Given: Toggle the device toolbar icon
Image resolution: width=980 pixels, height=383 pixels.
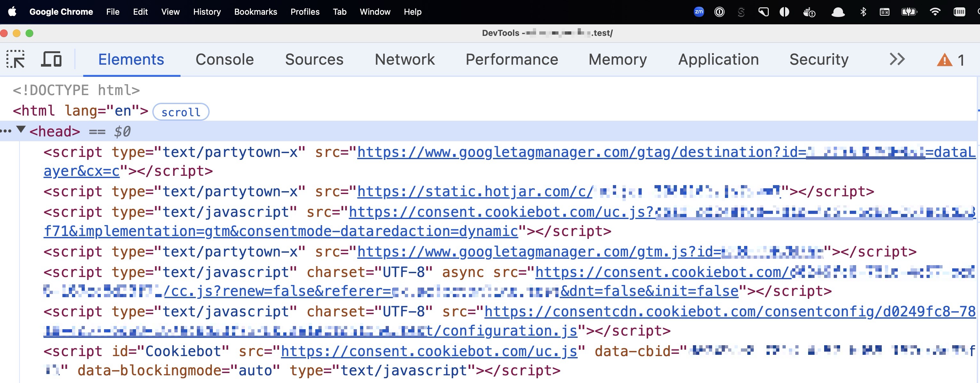Looking at the screenshot, I should tap(51, 59).
